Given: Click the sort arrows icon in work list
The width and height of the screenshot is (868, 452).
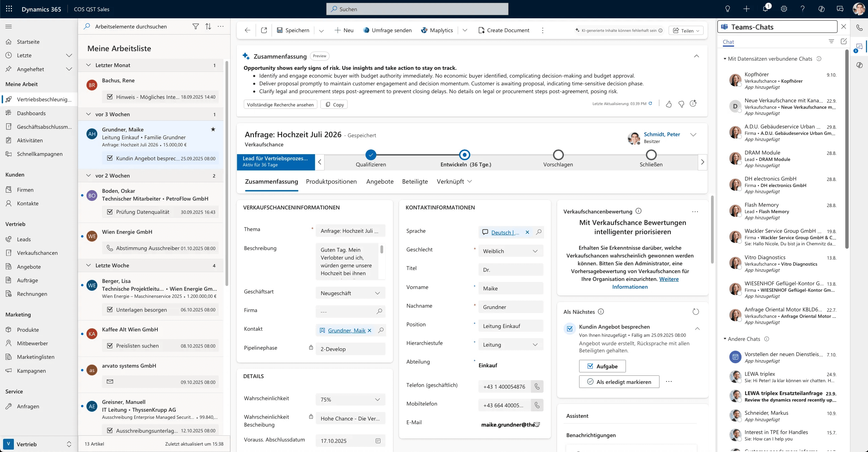Looking at the screenshot, I should tap(208, 26).
